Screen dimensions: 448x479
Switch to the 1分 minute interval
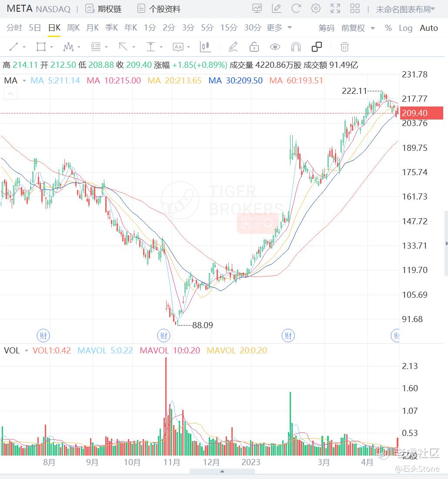pyautogui.click(x=150, y=28)
